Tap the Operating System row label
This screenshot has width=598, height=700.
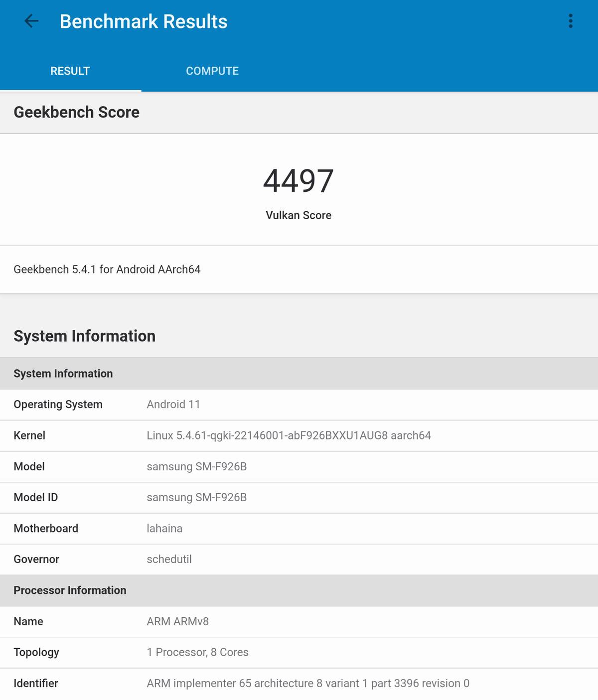[58, 405]
